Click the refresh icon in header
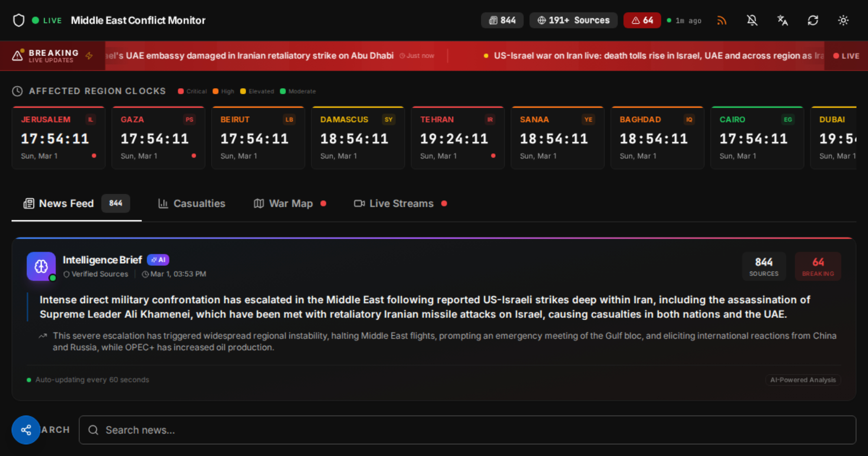 (x=812, y=20)
